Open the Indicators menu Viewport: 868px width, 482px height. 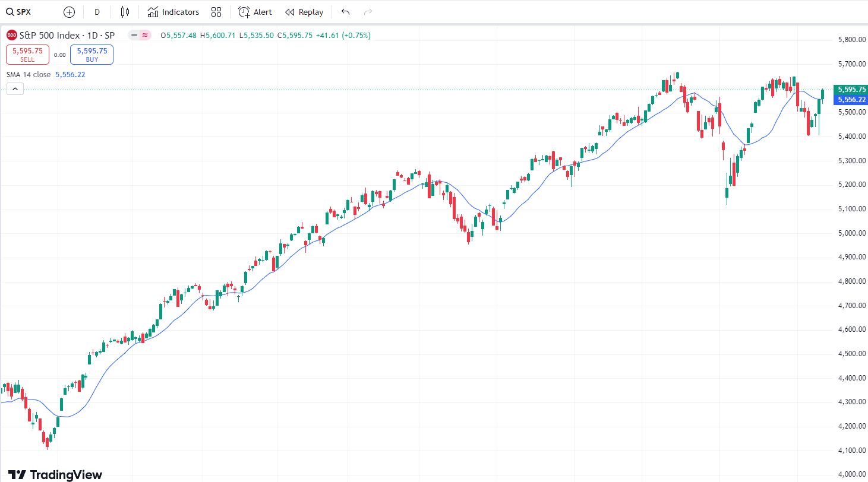173,12
